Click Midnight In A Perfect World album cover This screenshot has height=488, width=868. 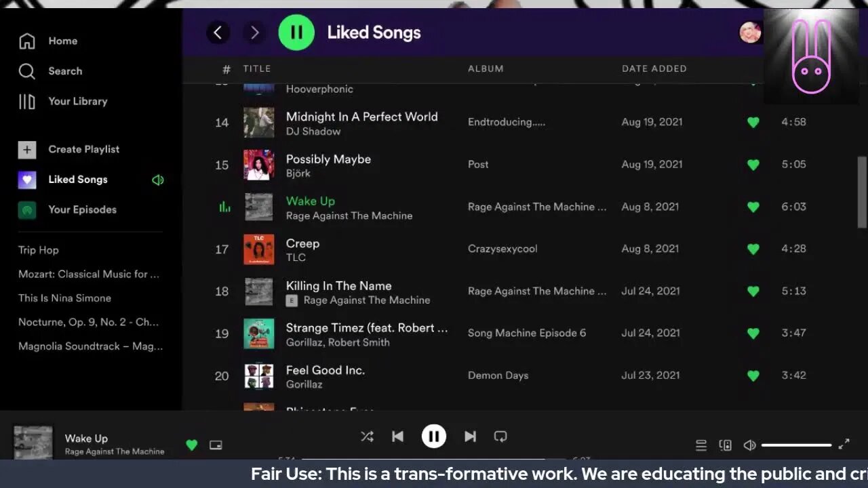pyautogui.click(x=259, y=123)
